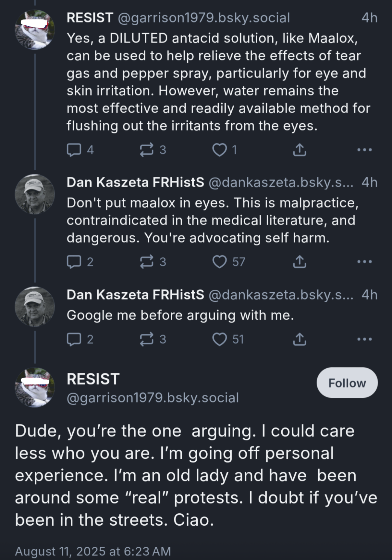Open Dan Kaszeta's avatar on the malpractice post
The height and width of the screenshot is (560, 392).
[x=35, y=194]
